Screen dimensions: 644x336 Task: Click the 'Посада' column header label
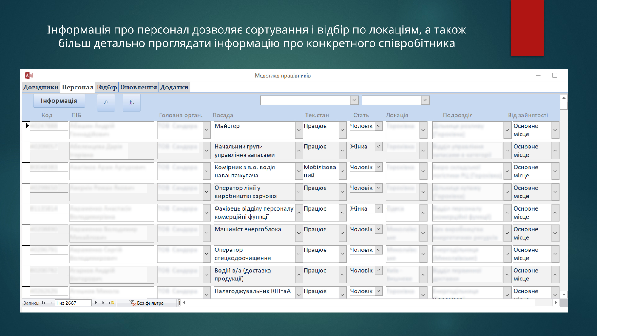(223, 115)
